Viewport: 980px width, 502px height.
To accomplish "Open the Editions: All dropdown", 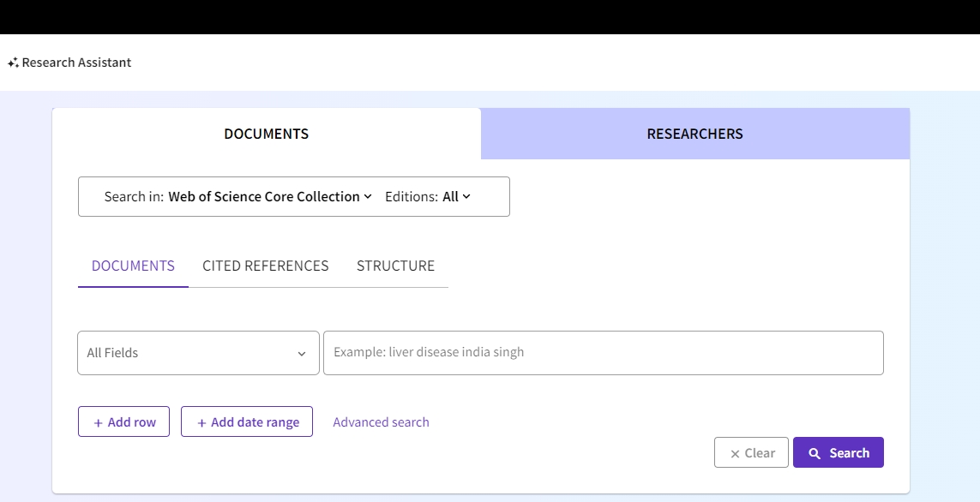I will pos(456,196).
